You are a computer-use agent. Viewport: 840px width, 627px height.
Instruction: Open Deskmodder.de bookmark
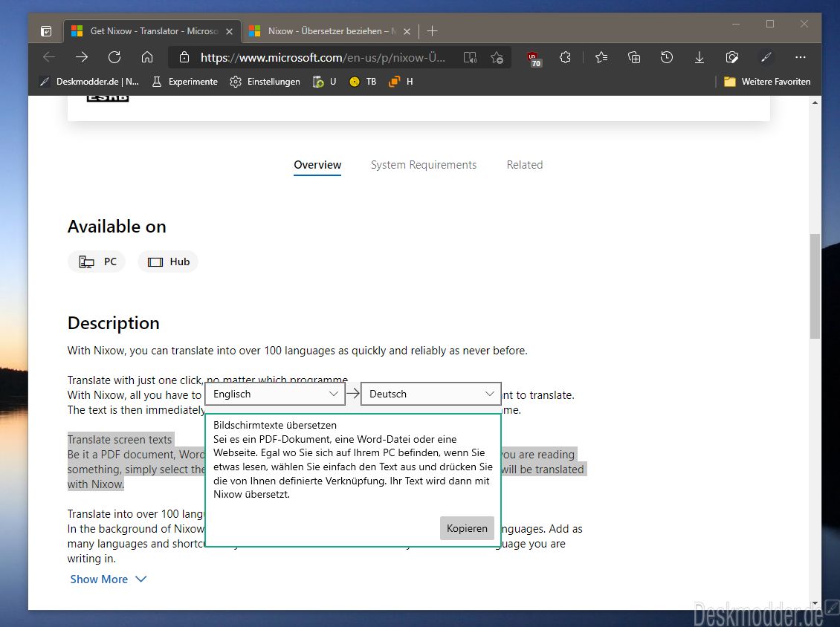89,82
